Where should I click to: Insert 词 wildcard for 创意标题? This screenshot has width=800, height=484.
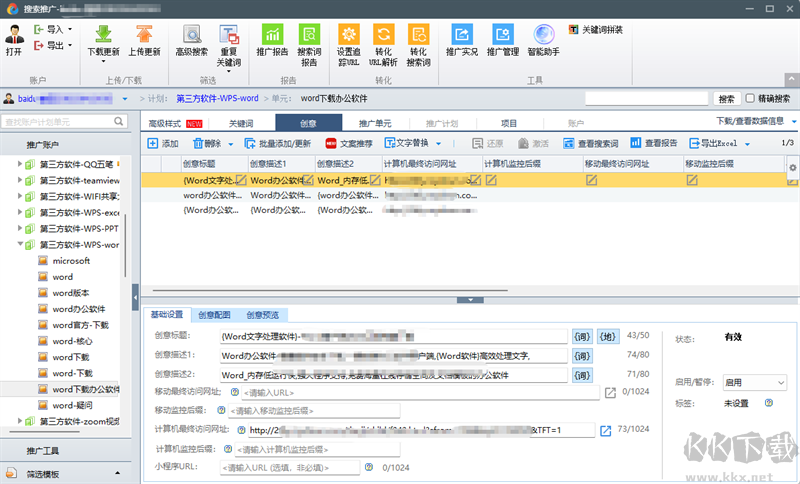(582, 337)
